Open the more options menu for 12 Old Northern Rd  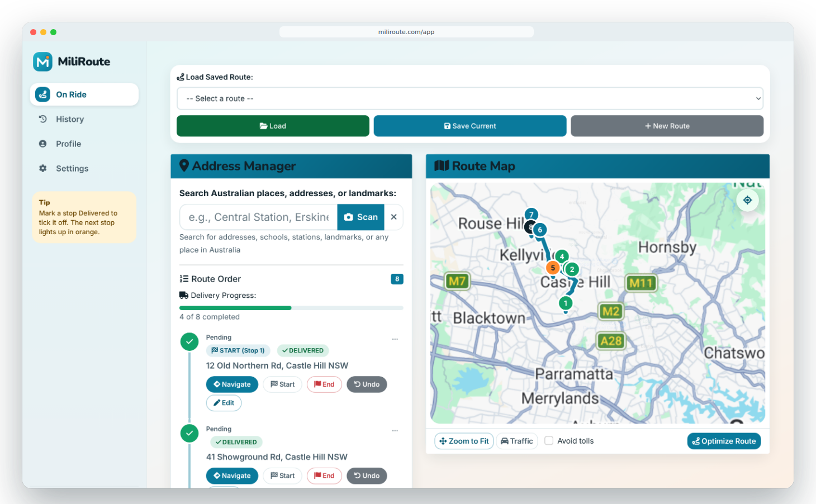pyautogui.click(x=395, y=339)
